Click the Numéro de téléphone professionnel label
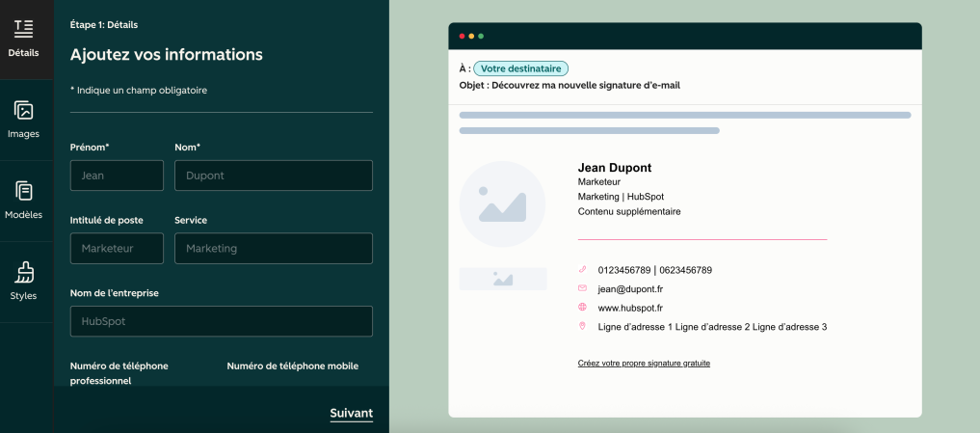The height and width of the screenshot is (433, 980). coord(119,373)
